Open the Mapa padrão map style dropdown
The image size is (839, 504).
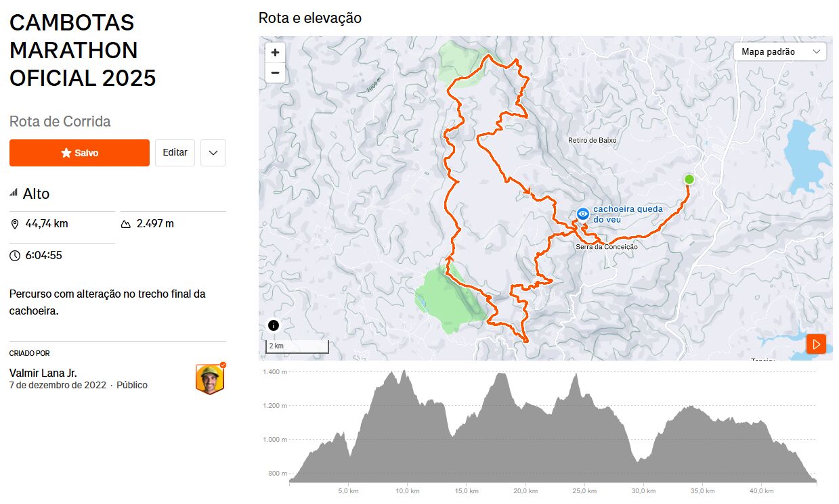pyautogui.click(x=780, y=51)
